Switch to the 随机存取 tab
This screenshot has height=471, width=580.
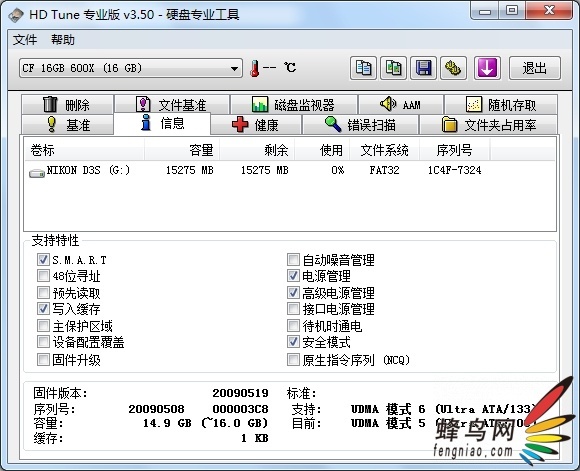501,105
